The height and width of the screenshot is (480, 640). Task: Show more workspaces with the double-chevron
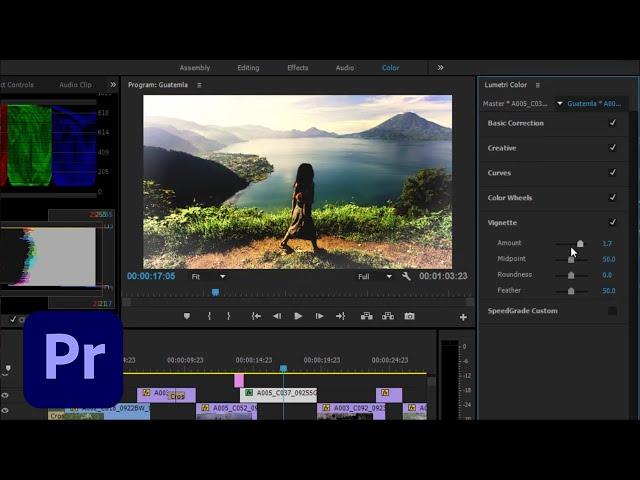pos(440,67)
